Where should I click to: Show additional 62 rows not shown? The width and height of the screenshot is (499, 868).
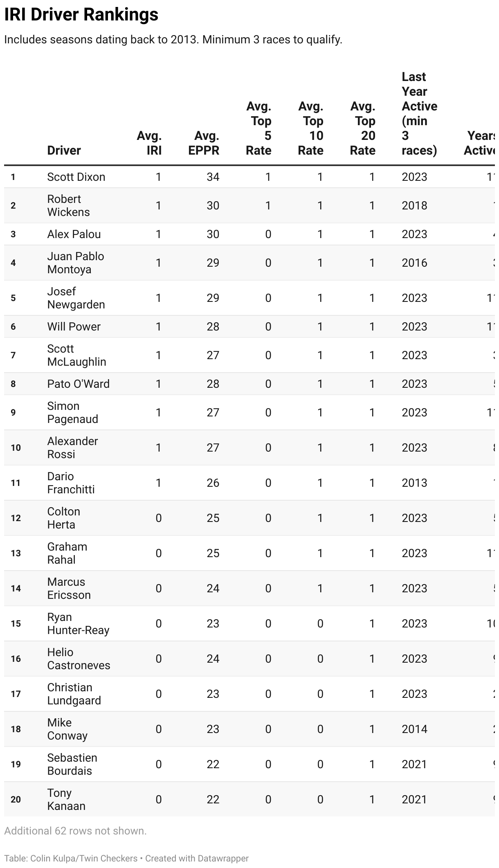[x=75, y=831]
